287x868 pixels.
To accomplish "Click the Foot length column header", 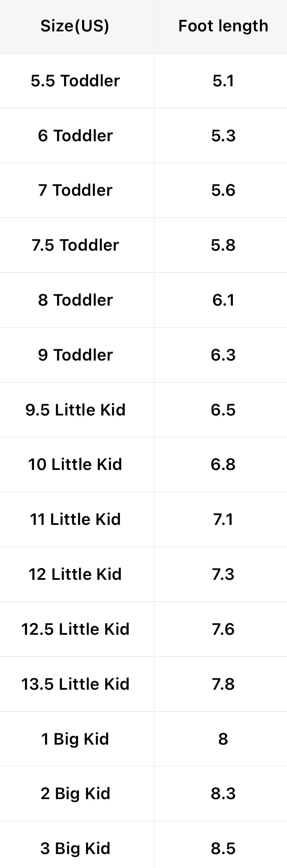I will pos(223,26).
